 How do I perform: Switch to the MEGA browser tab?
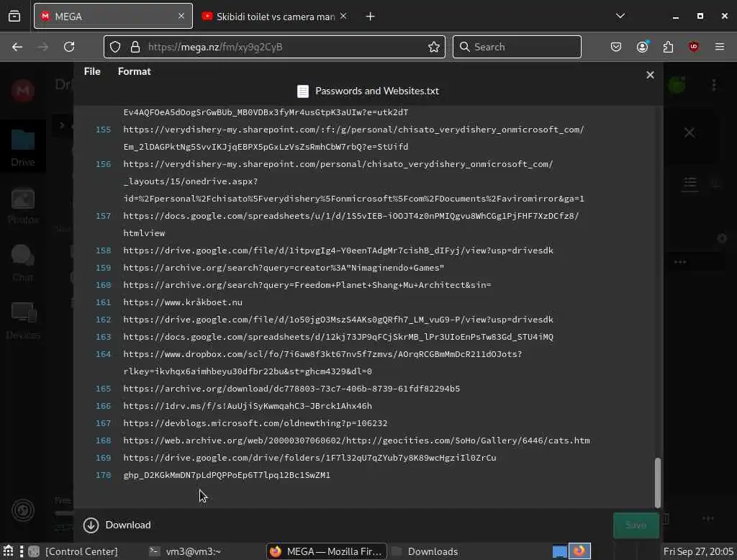pyautogui.click(x=113, y=17)
